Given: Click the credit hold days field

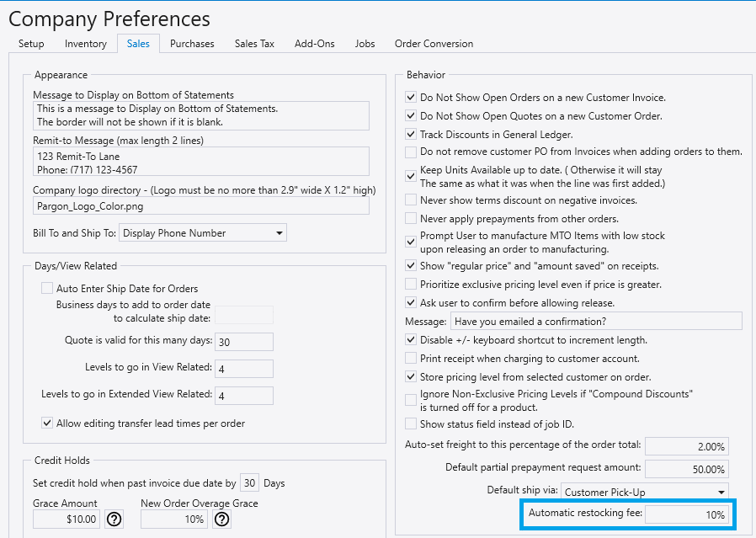Looking at the screenshot, I should 249,482.
